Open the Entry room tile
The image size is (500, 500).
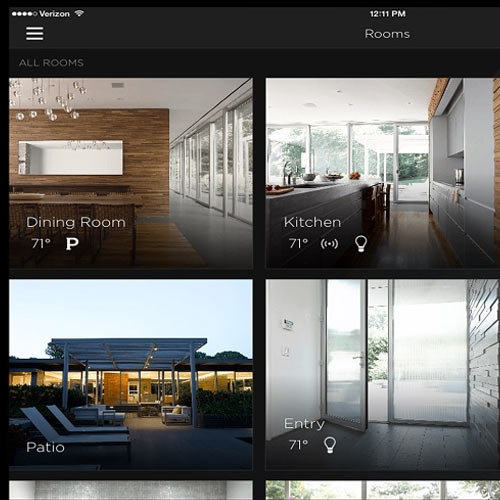(383, 375)
